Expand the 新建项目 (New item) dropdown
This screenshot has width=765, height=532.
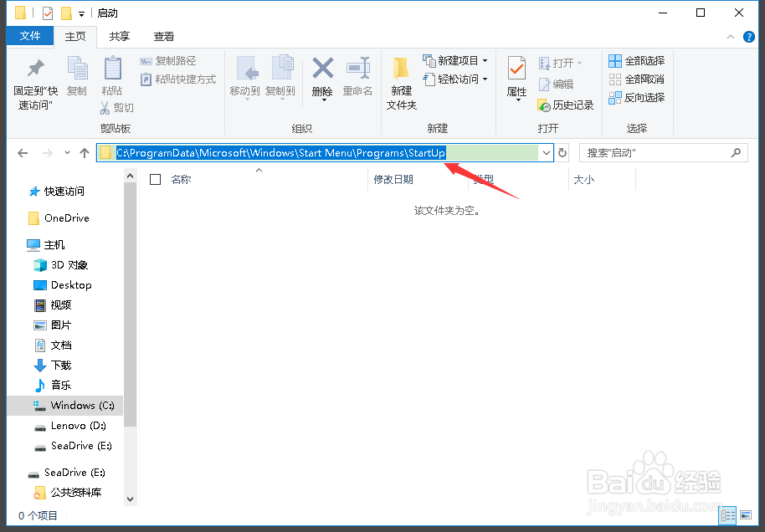(x=484, y=60)
